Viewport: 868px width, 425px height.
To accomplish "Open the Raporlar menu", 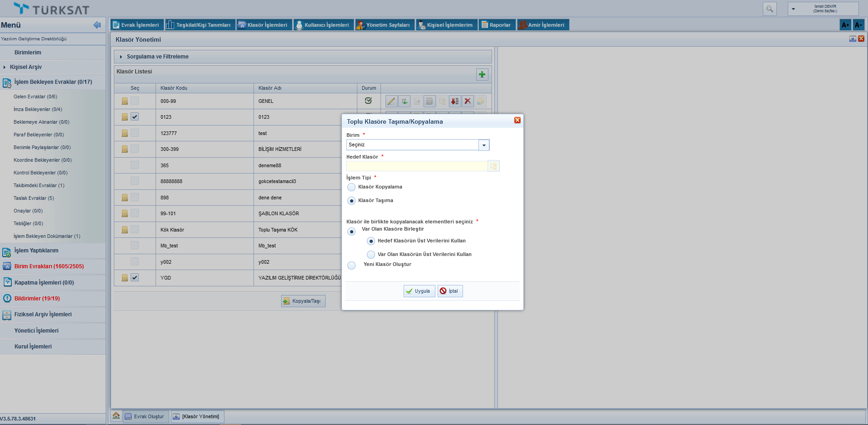I will [x=497, y=25].
